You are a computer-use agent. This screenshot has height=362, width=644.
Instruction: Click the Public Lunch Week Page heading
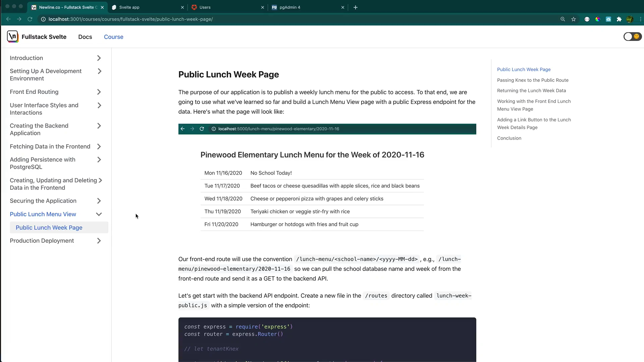[228, 74]
